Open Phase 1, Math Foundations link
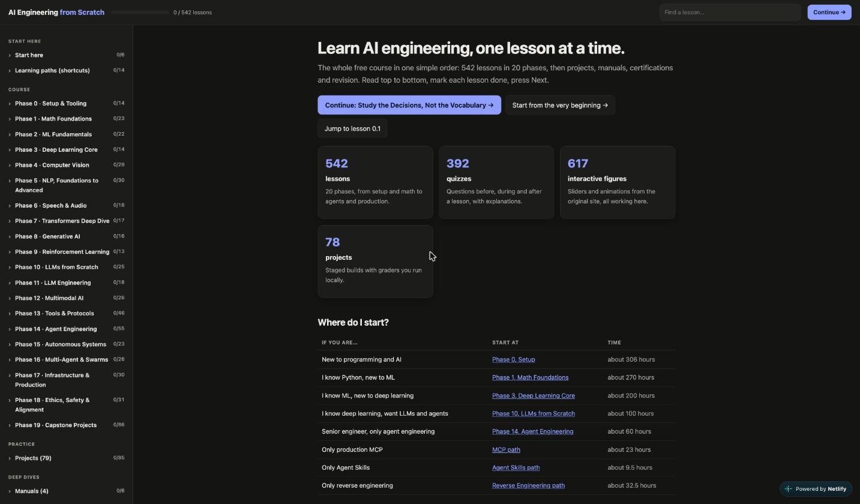 [530, 377]
